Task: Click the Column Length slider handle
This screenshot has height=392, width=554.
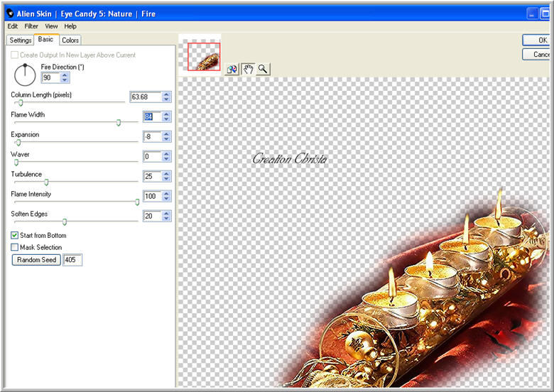Action: click(x=21, y=103)
